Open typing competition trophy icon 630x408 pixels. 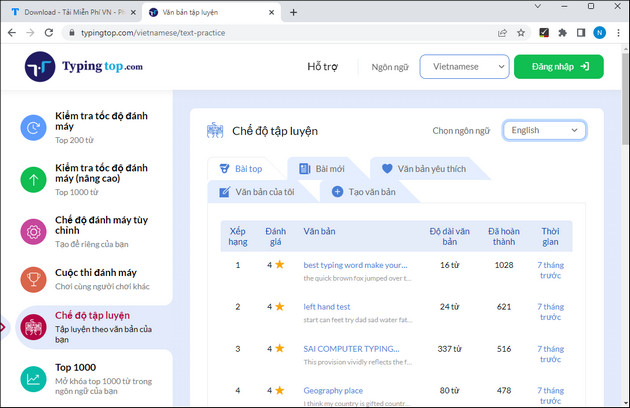pos(34,278)
